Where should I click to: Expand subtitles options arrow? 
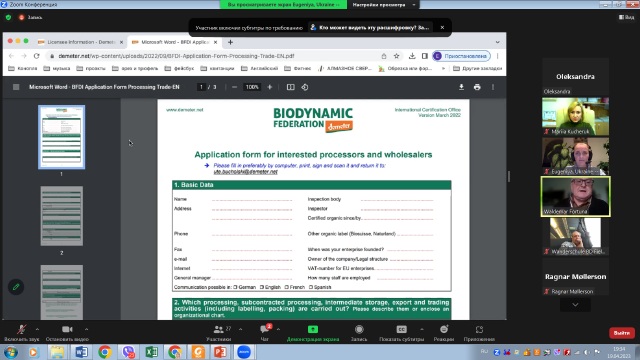pyautogui.click(x=422, y=329)
